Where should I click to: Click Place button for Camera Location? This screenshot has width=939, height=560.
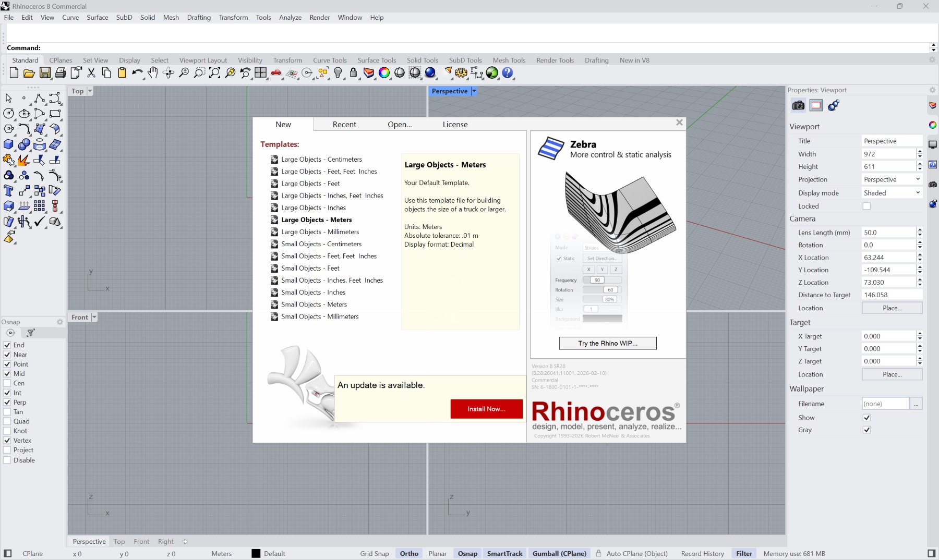pos(892,308)
